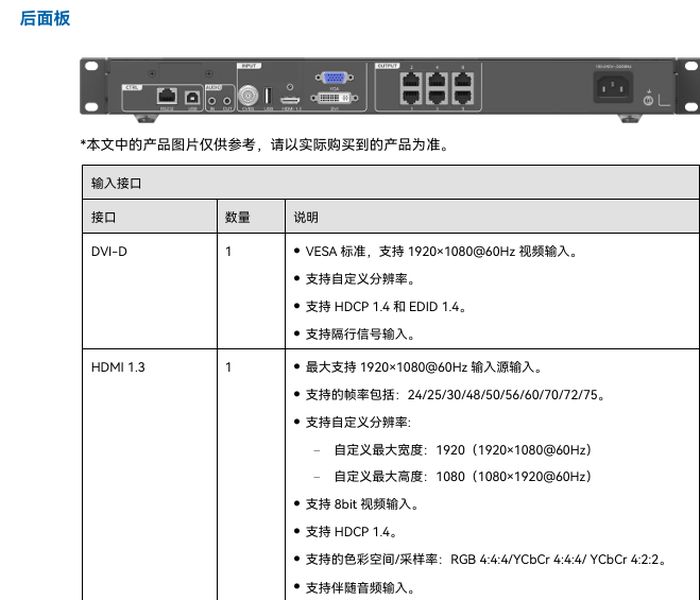Screen dimensions: 700x600
Task: Click the round CVBS BNC connector
Action: [x=248, y=95]
